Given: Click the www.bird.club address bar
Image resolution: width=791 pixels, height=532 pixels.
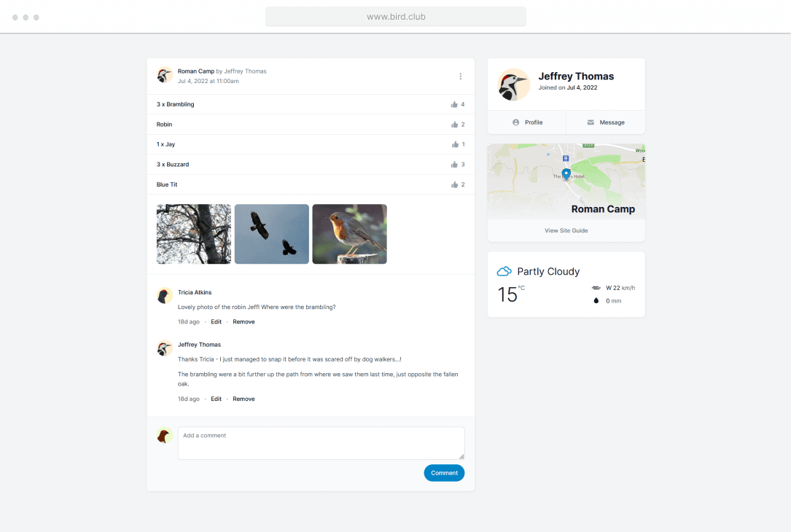Looking at the screenshot, I should 395,16.
